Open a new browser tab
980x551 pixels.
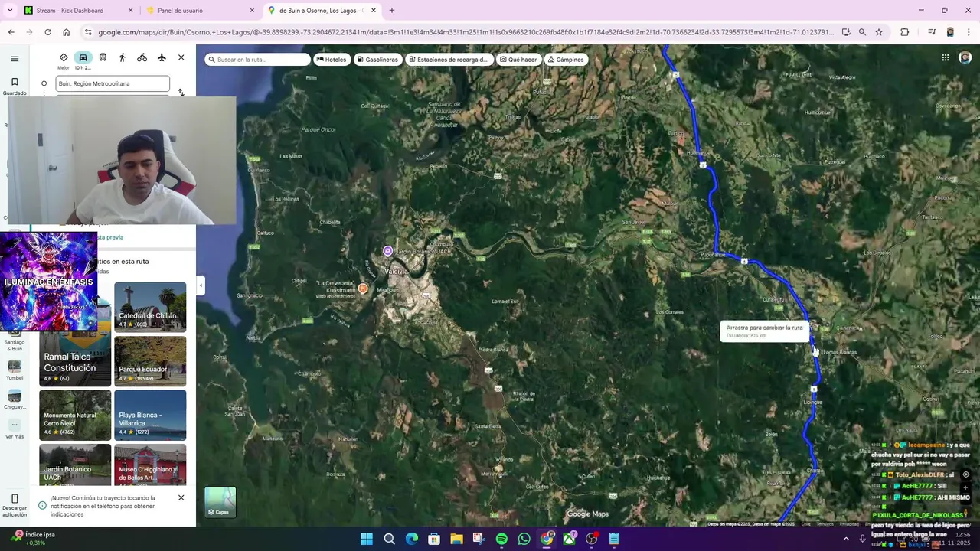point(392,11)
